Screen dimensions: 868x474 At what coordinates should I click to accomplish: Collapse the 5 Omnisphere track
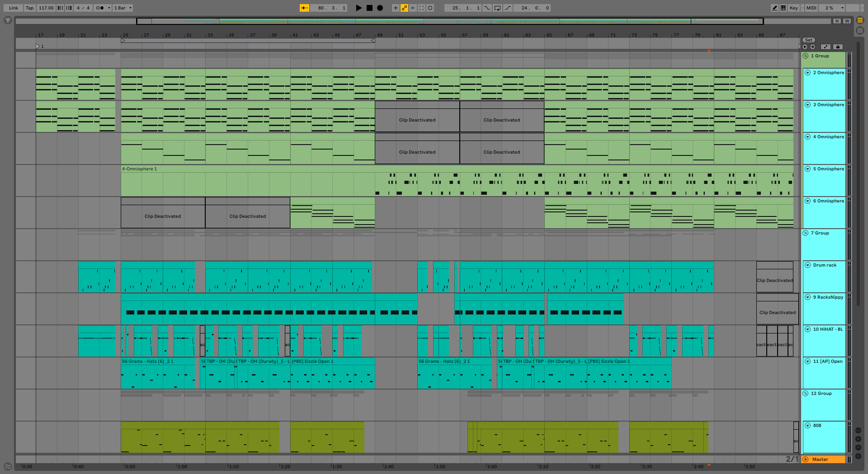tap(808, 169)
